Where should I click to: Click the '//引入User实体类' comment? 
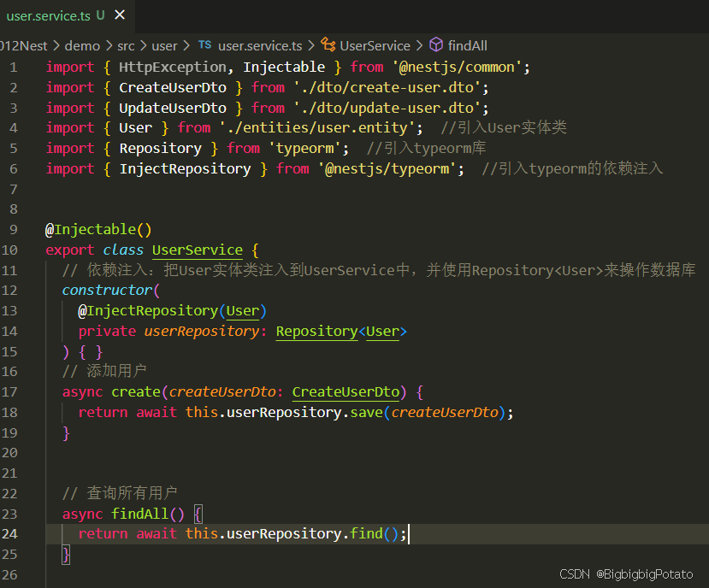(x=503, y=128)
